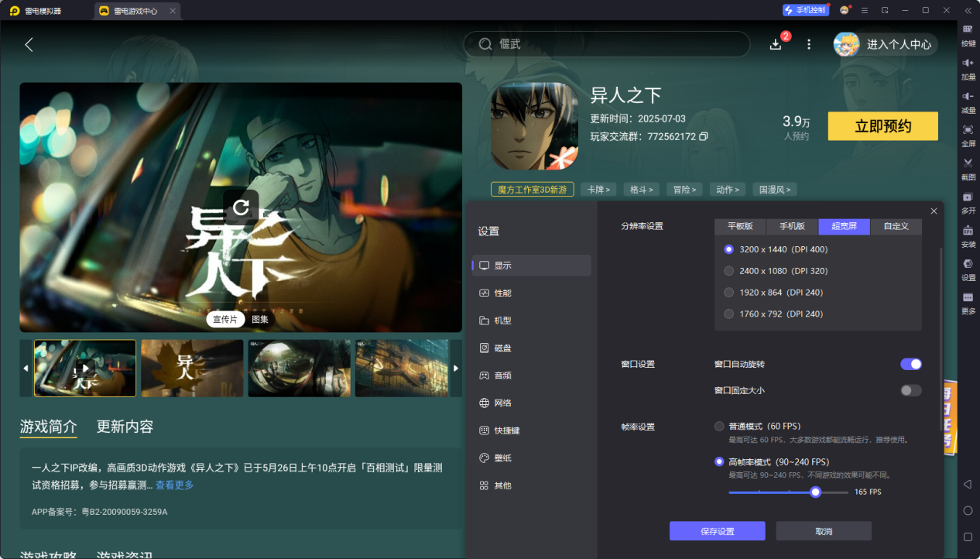Click Android back triangle button
Viewport: 980px width, 559px height.
pos(968,484)
